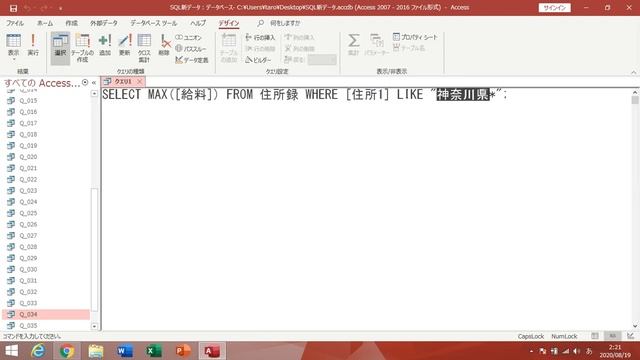Image resolution: width=640 pixels, height=360 pixels.
Task: Click the Q_029 query icon
Action: [11, 258]
